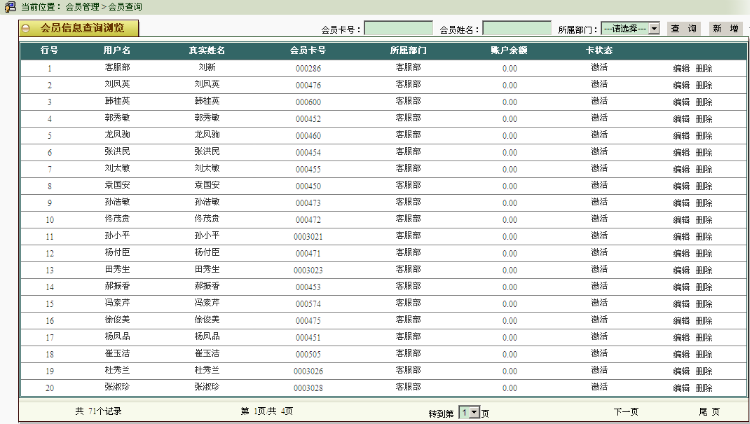Delete the member with card 000505
This screenshot has width=750, height=424.
point(704,354)
